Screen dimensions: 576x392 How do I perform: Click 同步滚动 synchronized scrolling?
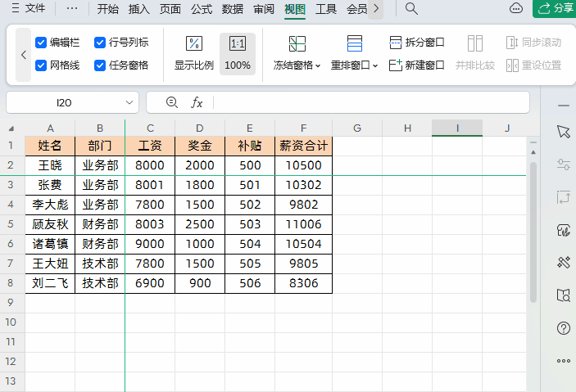pyautogui.click(x=533, y=43)
